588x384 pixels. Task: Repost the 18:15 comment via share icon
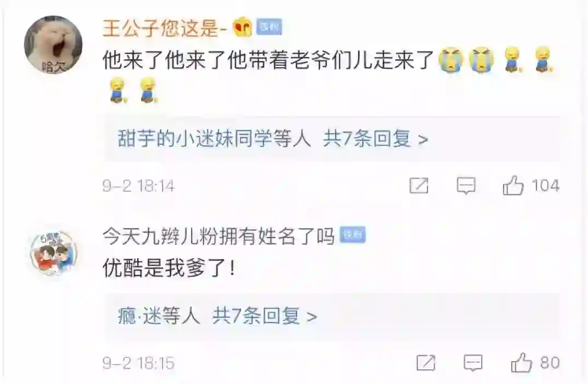pos(426,363)
